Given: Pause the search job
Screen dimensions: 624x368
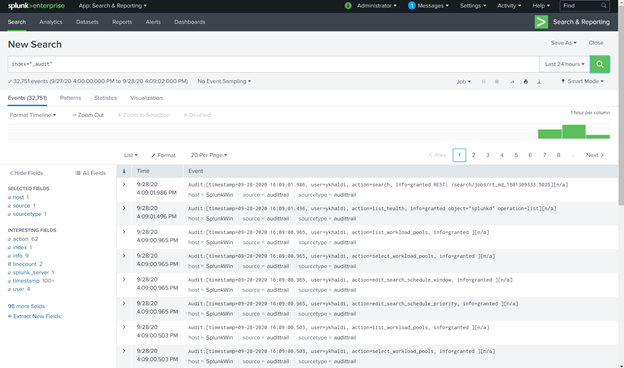Looking at the screenshot, I should (x=484, y=82).
